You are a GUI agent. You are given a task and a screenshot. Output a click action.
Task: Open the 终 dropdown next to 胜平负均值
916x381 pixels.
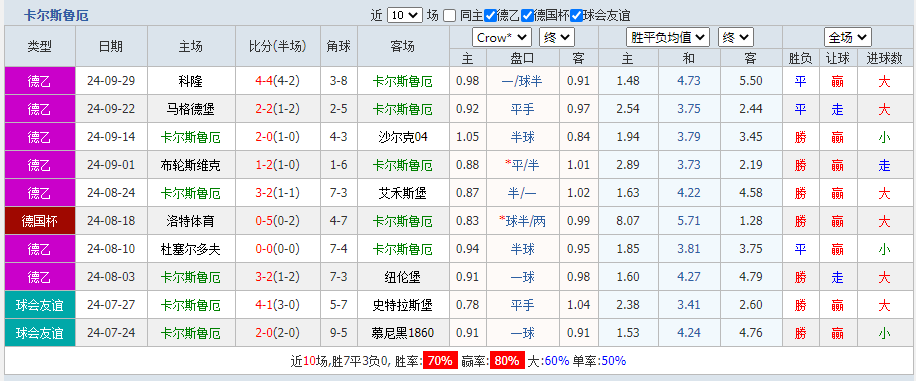click(735, 37)
